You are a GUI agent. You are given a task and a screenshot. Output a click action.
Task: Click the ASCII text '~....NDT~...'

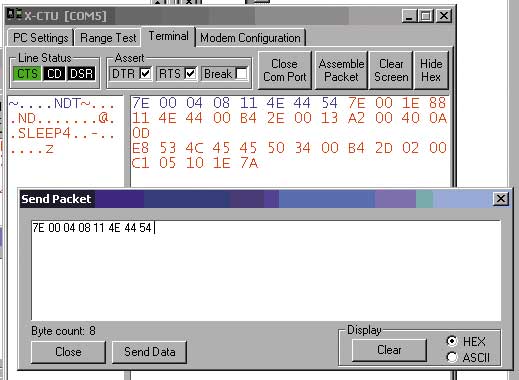[x=62, y=103]
